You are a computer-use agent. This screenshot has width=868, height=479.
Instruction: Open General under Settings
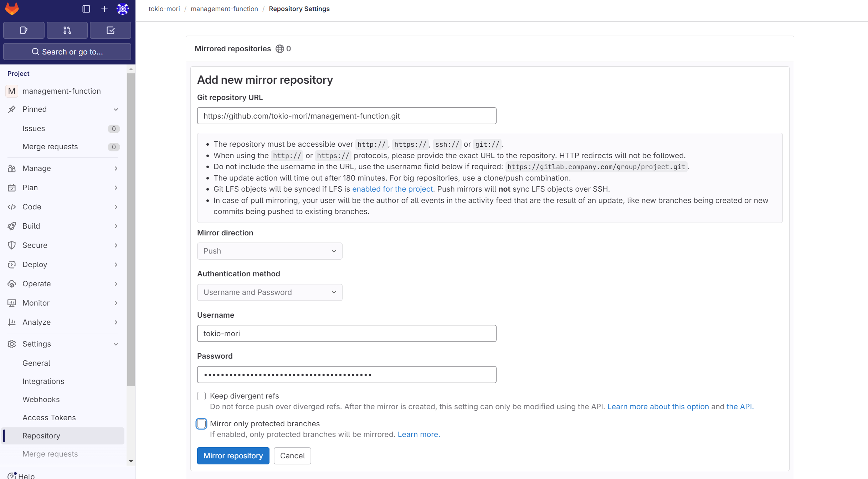point(36,363)
